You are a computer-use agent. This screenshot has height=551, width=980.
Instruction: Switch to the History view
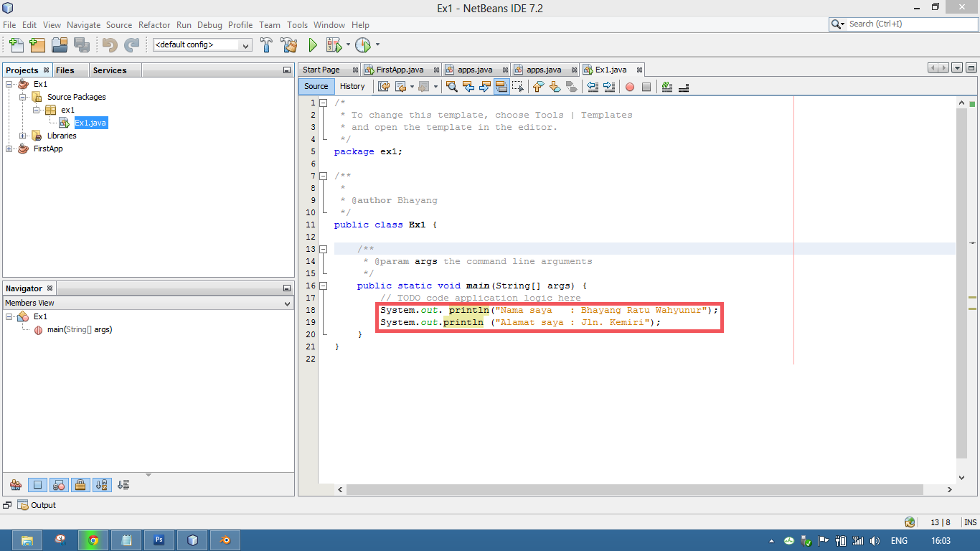point(353,86)
